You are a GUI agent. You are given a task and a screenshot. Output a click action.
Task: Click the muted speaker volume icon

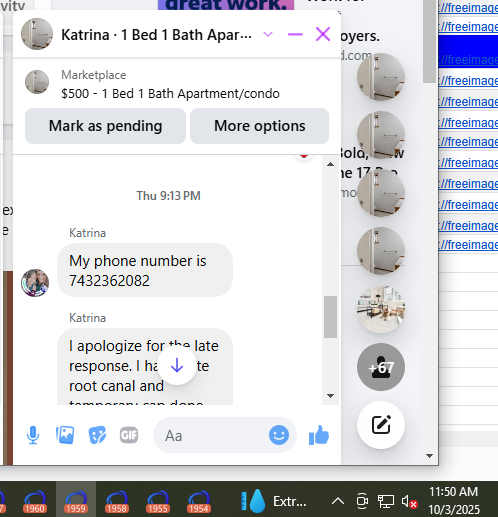point(409,501)
